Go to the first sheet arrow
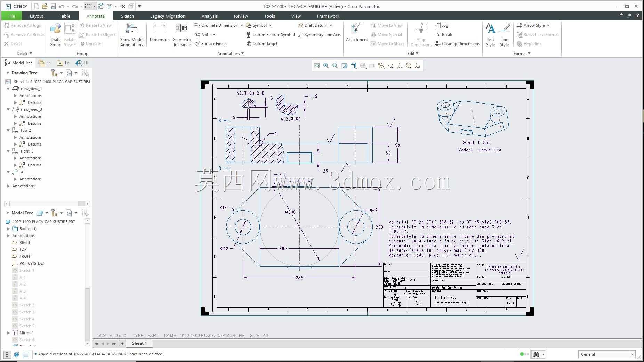 (x=97, y=344)
